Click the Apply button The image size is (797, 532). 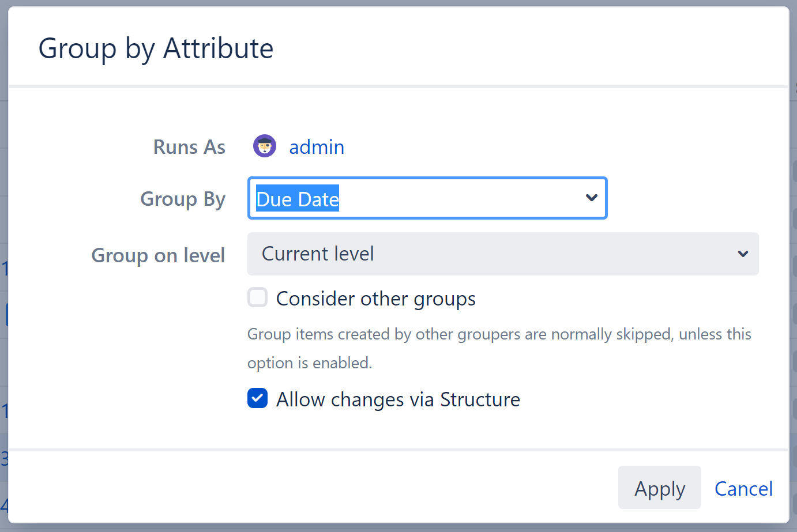(659, 488)
